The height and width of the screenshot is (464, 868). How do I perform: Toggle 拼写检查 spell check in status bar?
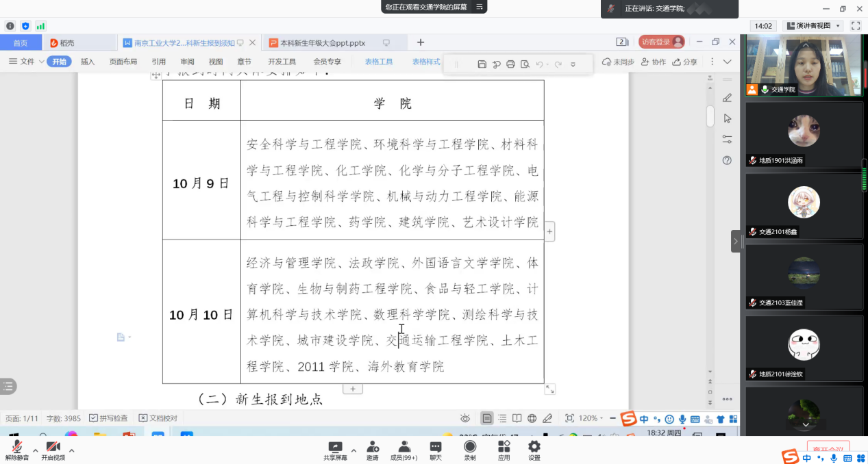[108, 418]
